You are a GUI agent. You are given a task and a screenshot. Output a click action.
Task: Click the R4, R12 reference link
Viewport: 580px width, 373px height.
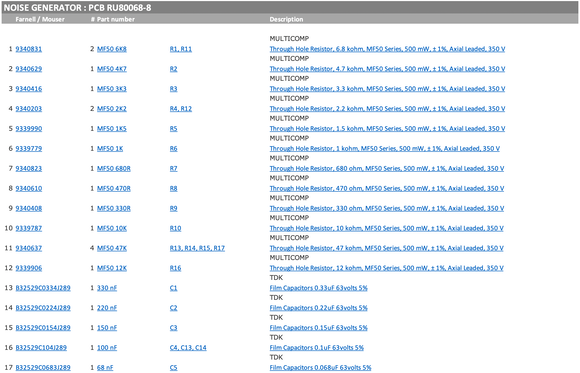click(181, 109)
